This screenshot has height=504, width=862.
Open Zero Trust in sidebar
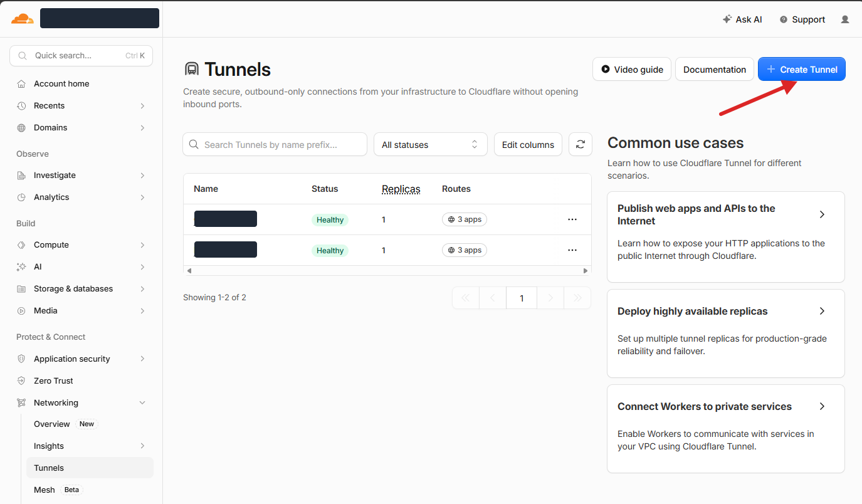[x=53, y=381]
